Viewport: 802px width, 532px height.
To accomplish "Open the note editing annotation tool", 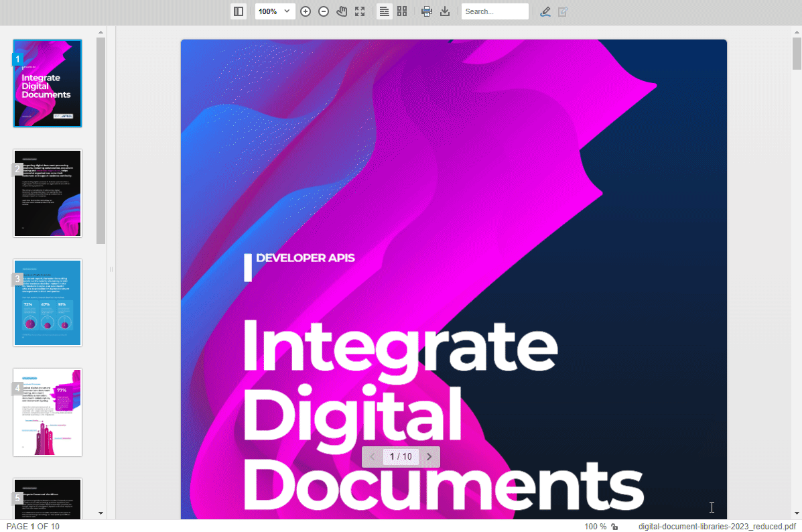I will coord(563,11).
